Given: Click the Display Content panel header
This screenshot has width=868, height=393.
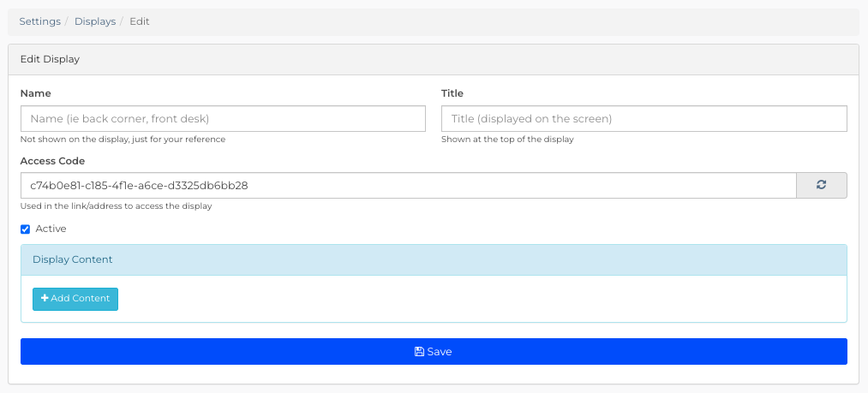Looking at the screenshot, I should 434,259.
